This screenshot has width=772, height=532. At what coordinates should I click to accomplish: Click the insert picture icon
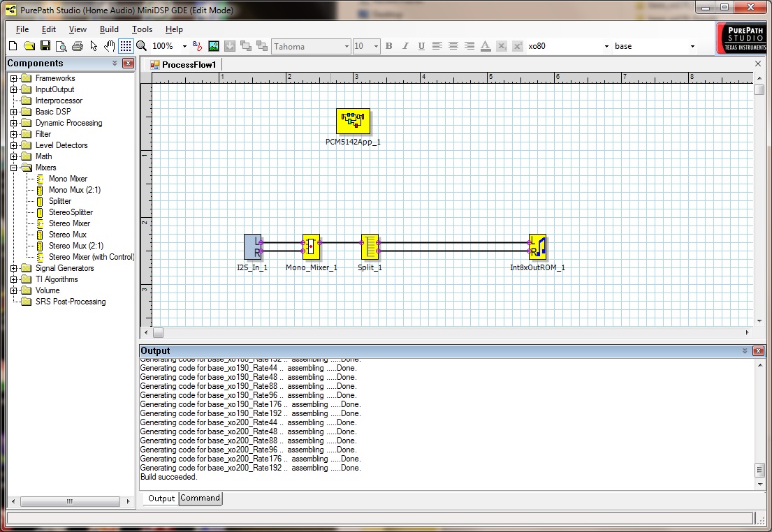(214, 46)
